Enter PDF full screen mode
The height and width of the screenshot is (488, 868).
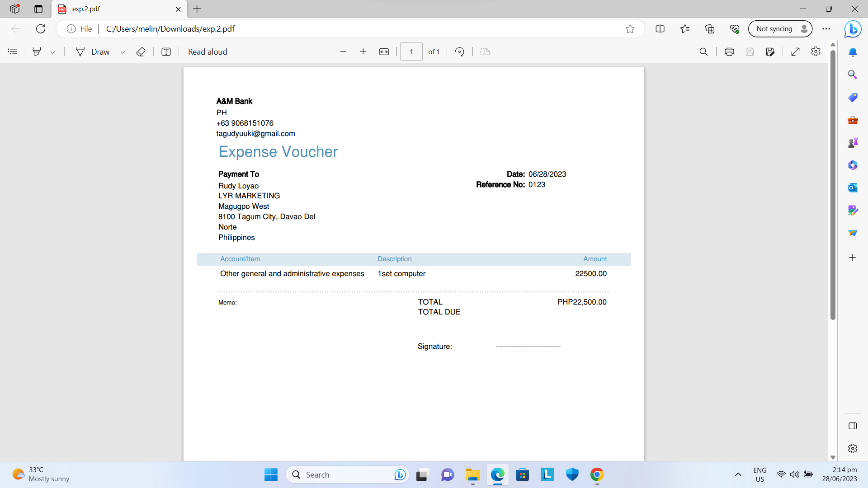(x=795, y=52)
